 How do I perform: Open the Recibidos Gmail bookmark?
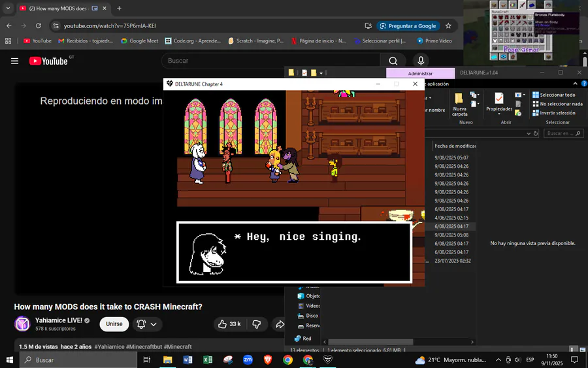point(86,41)
